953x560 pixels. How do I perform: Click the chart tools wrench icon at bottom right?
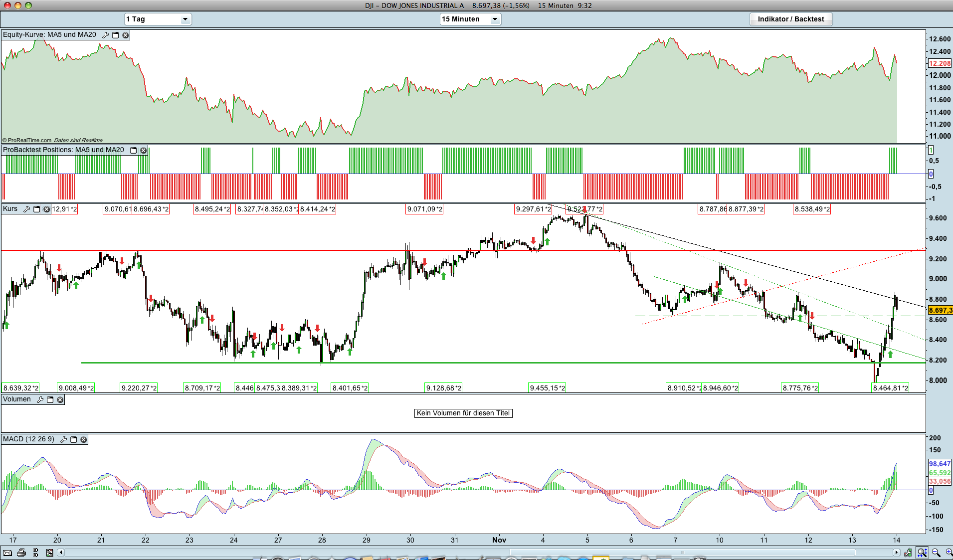pyautogui.click(x=908, y=553)
